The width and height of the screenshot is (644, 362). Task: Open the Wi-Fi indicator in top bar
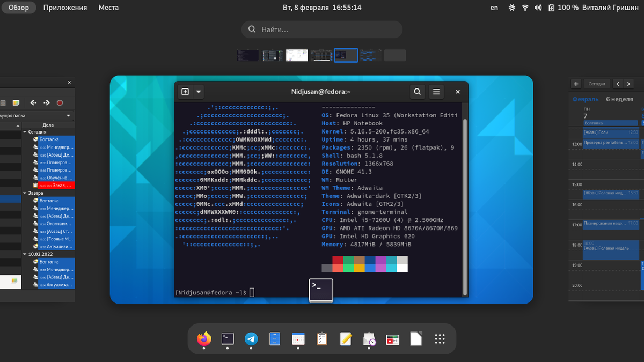[x=525, y=8]
